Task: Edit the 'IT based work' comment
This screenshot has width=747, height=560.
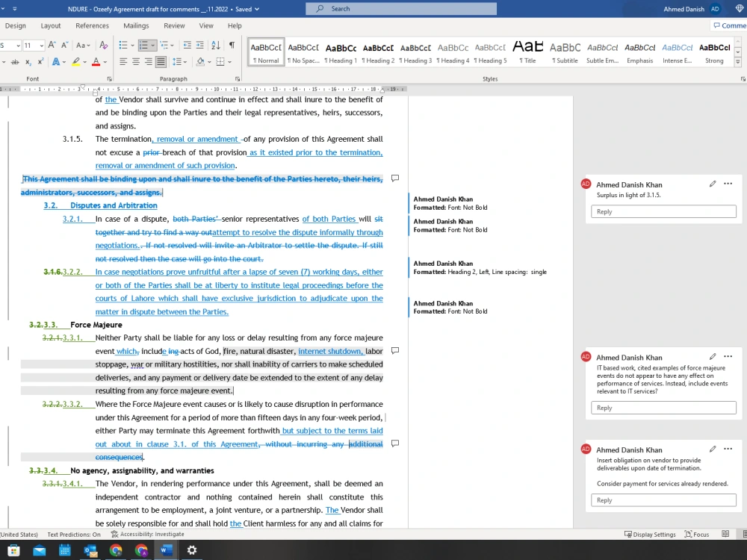Action: click(x=713, y=356)
